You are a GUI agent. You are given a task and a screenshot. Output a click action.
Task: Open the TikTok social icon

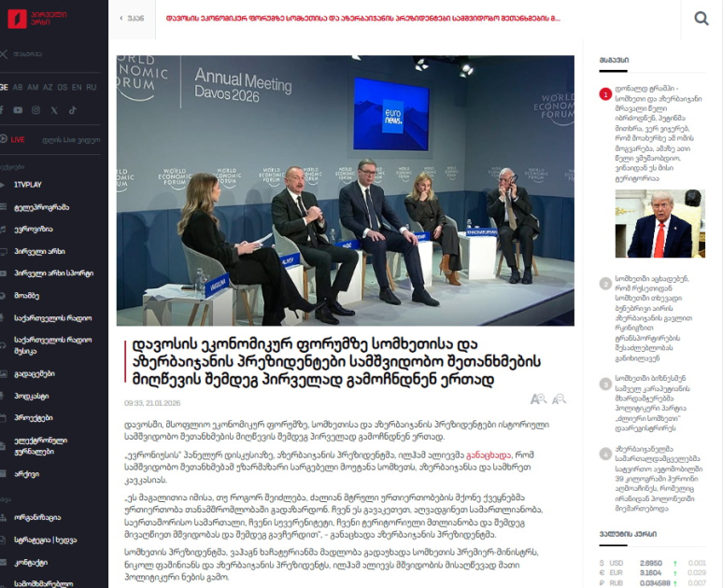click(x=72, y=110)
